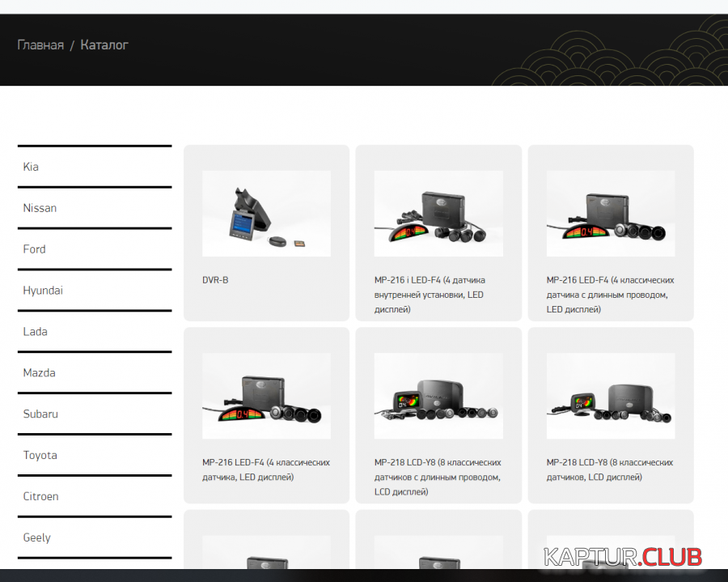Open MP-216 LED-F4 long-wire product image
728x582 pixels.
tap(611, 214)
